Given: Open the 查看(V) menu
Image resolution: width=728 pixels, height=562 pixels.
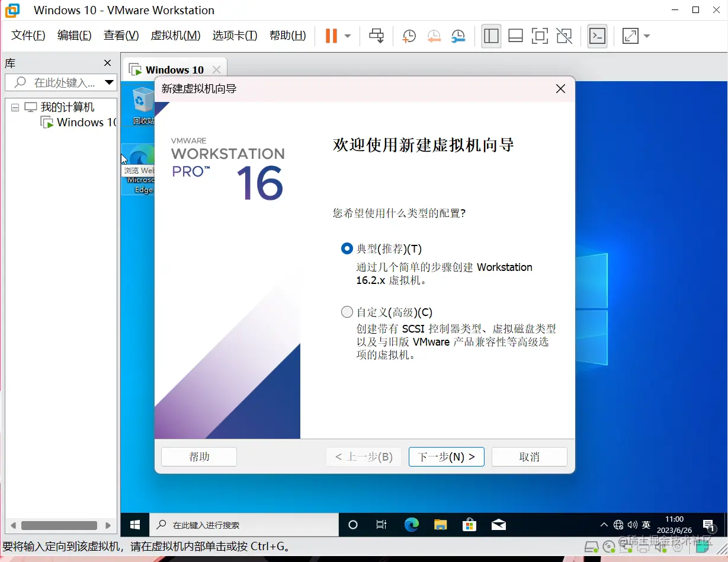Looking at the screenshot, I should 121,36.
